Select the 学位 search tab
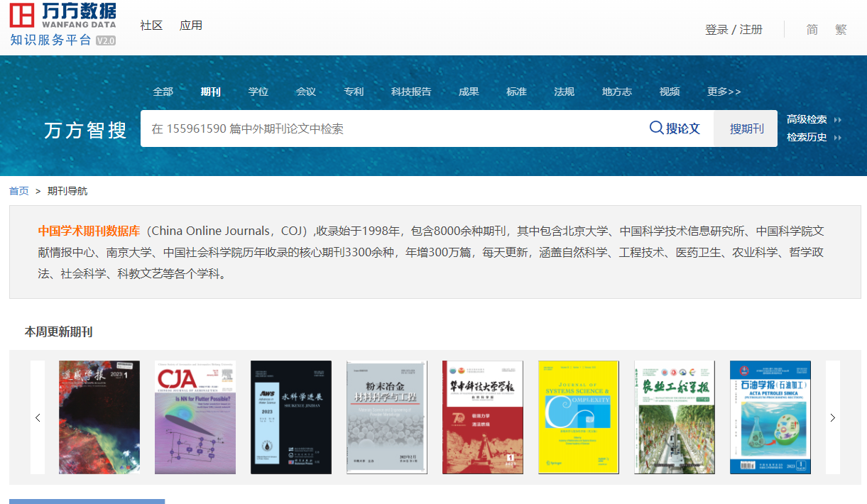This screenshot has width=867, height=504. coord(258,92)
